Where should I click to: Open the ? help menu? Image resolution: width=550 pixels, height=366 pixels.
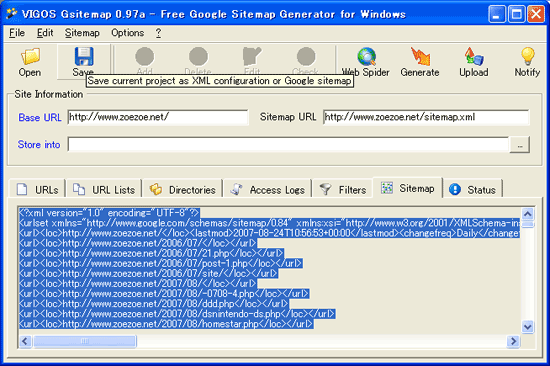[x=159, y=33]
